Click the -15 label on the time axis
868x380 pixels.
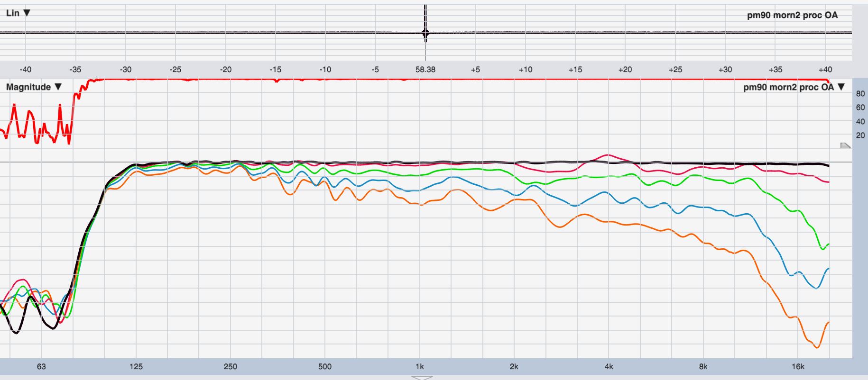(275, 70)
